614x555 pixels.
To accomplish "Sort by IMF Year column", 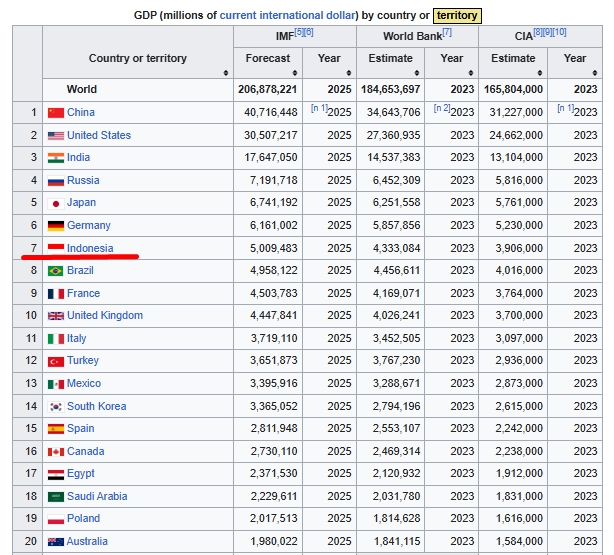I will coord(349,73).
